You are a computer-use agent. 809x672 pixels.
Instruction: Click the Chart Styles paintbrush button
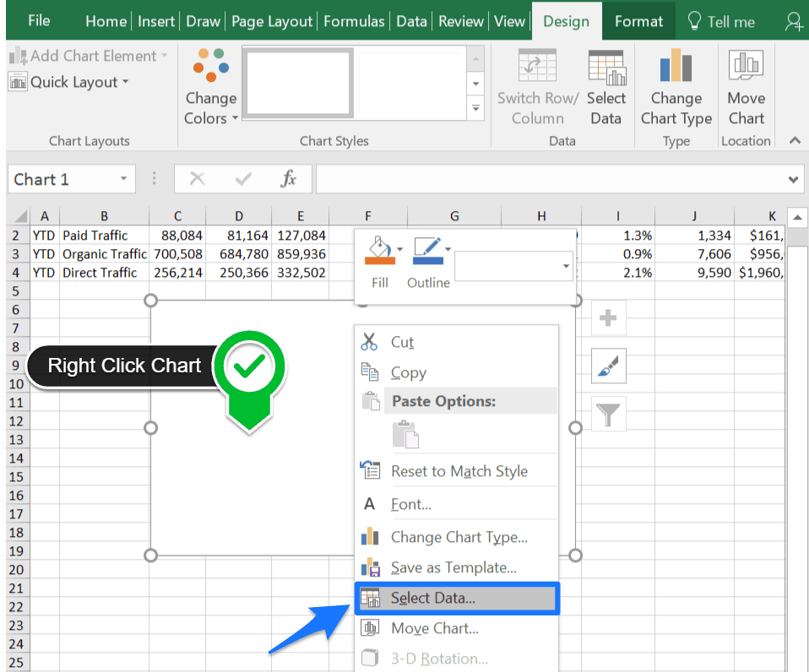click(x=608, y=366)
